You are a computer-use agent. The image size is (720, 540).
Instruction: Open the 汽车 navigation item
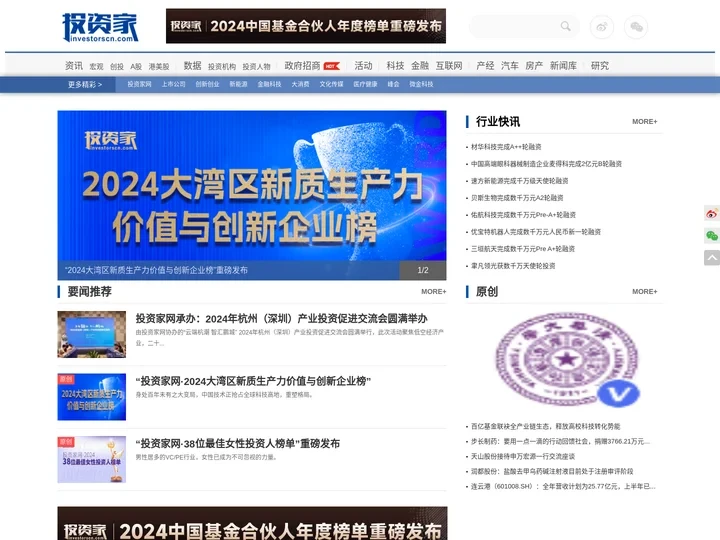[510, 66]
